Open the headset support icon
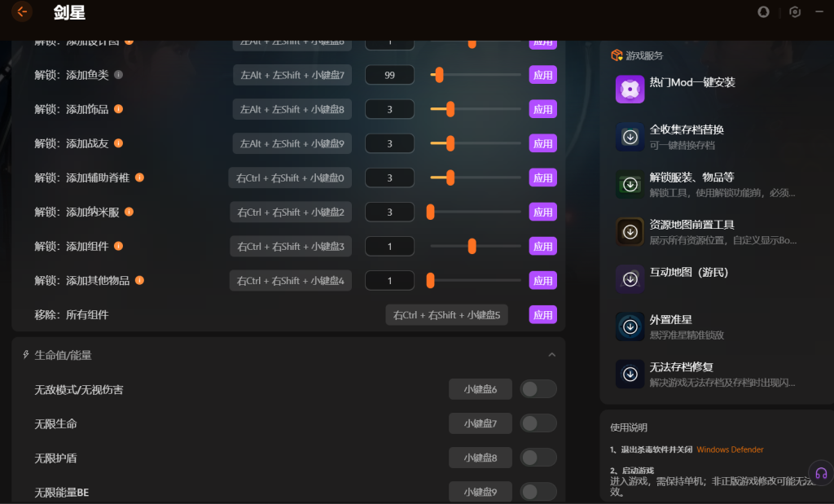 (x=820, y=473)
